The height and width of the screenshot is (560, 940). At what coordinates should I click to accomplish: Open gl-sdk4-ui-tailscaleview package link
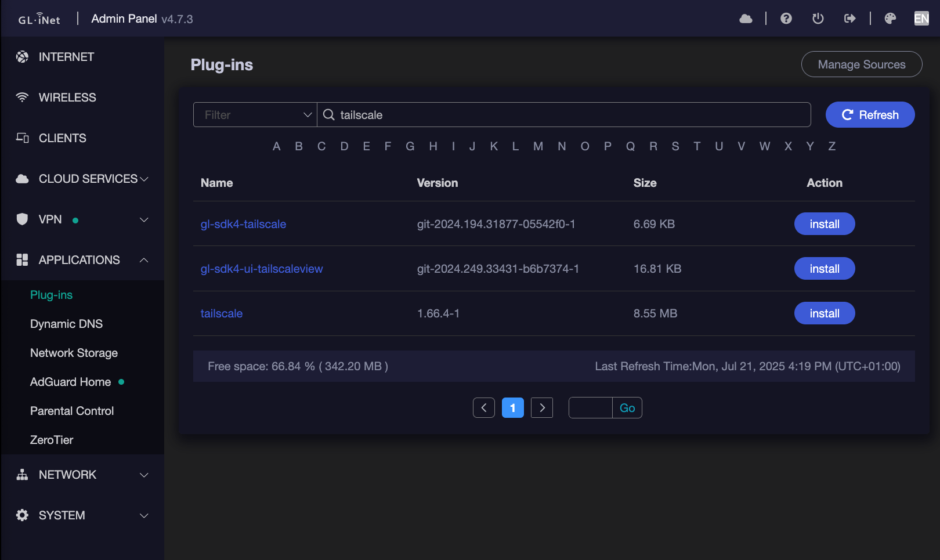point(262,269)
